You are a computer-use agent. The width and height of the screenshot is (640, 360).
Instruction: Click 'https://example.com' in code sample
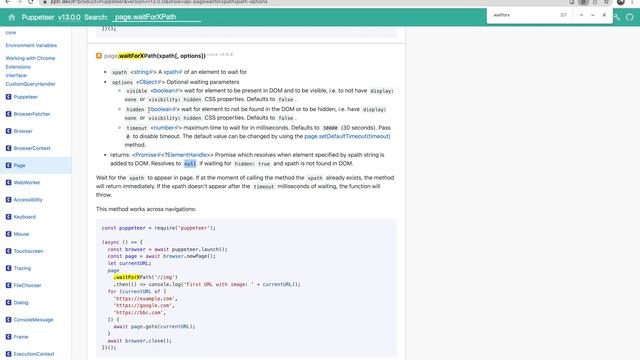145,299
